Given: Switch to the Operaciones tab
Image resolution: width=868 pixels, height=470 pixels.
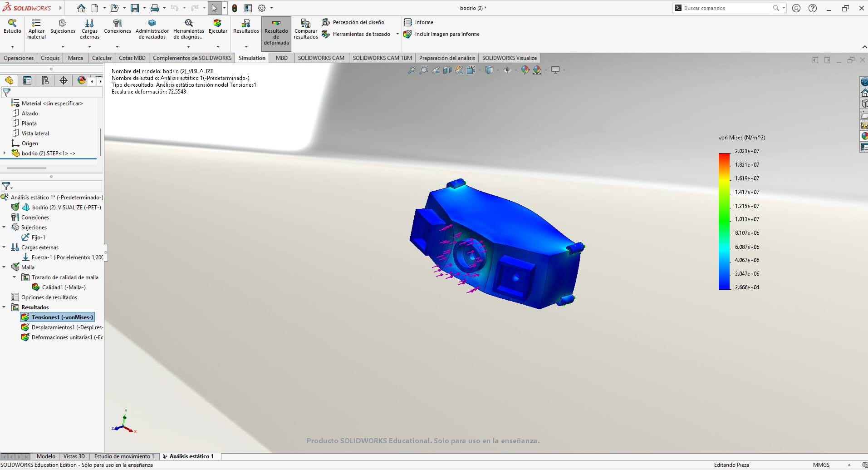Looking at the screenshot, I should coord(19,58).
